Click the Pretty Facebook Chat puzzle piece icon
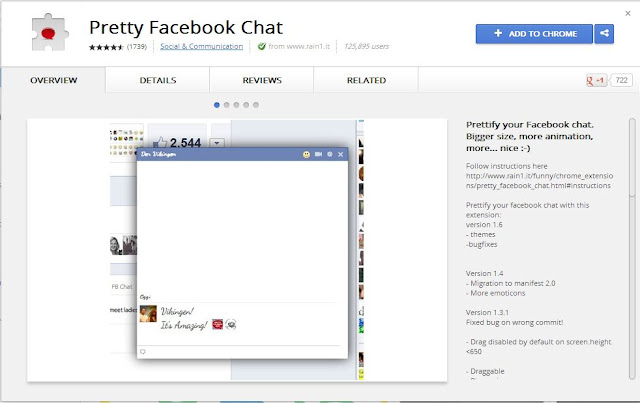 pos(50,33)
